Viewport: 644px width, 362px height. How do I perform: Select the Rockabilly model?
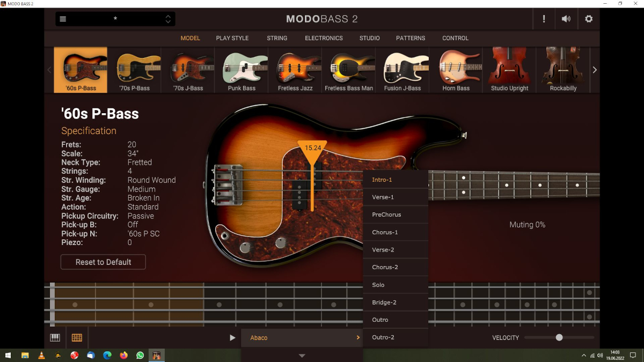[x=563, y=70]
